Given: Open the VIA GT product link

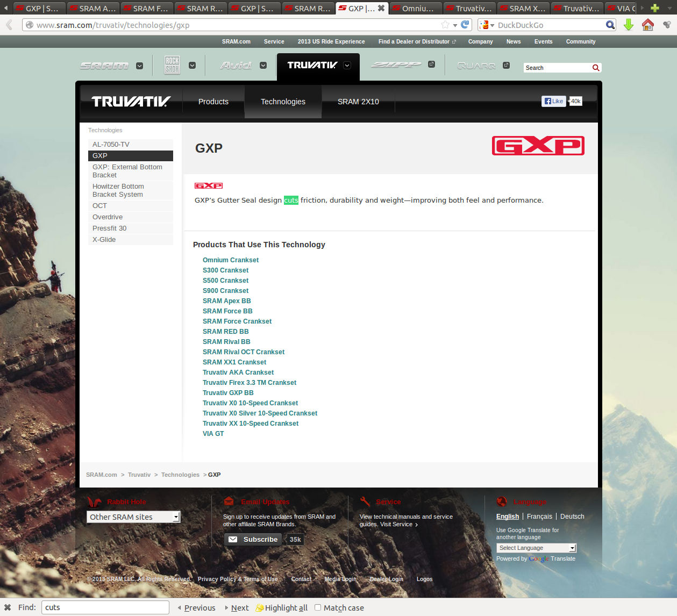Looking at the screenshot, I should (213, 434).
